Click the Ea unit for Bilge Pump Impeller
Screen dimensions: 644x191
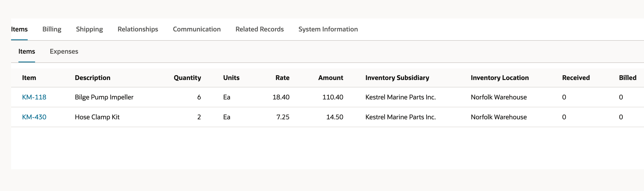(x=227, y=97)
